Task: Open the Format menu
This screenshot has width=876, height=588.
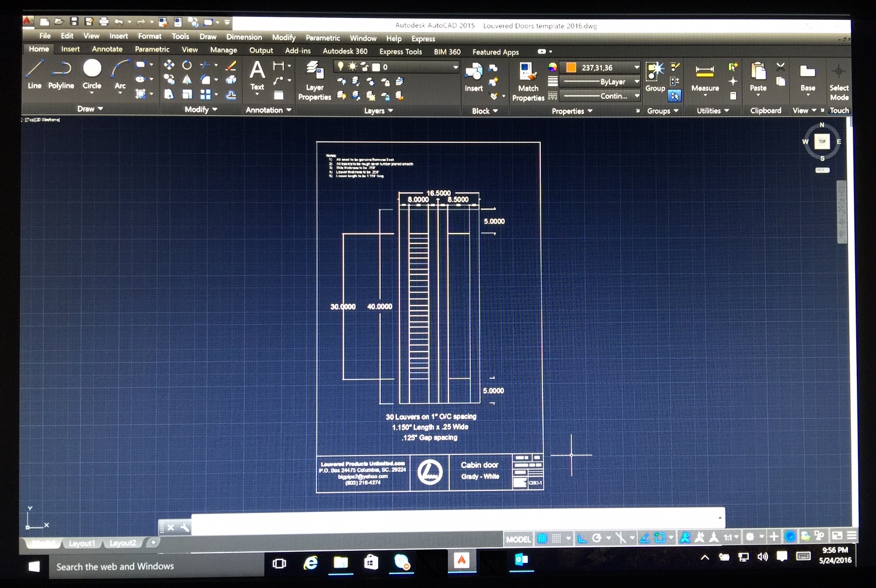Action: click(x=150, y=36)
